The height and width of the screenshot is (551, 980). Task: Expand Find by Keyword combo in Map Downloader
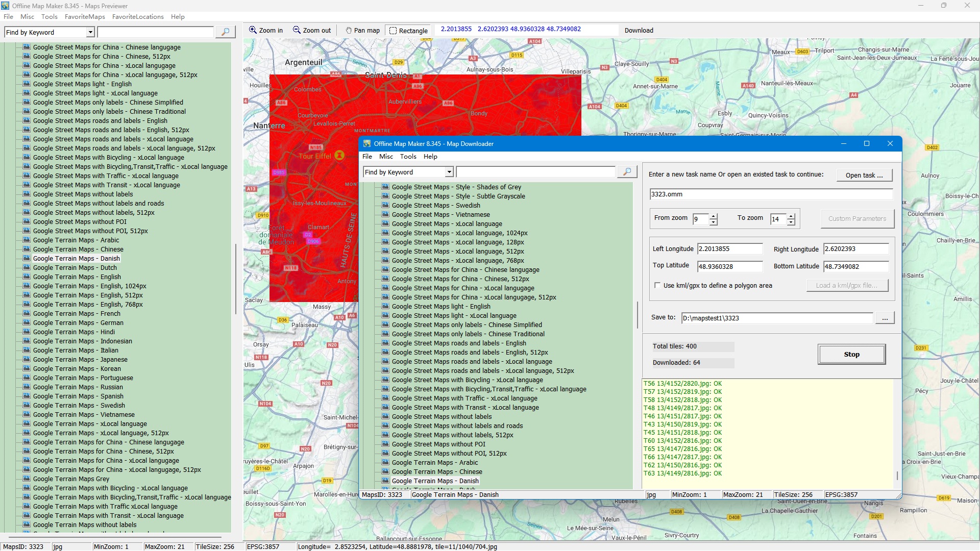click(449, 172)
